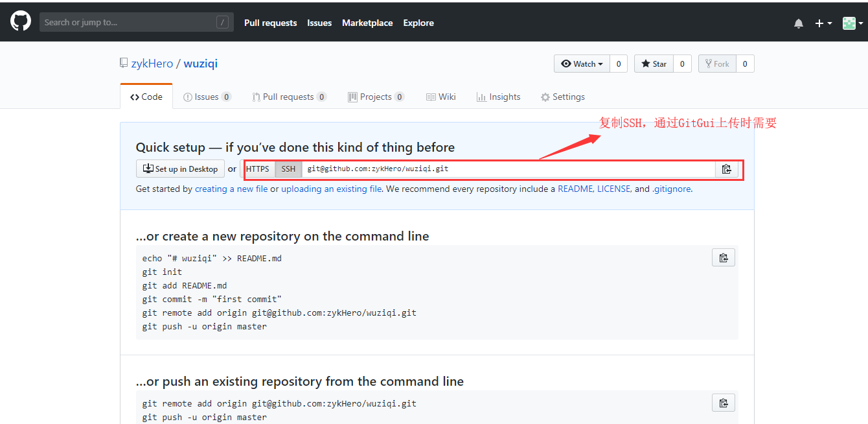This screenshot has width=868, height=424.
Task: Open the Watch dropdown button
Action: click(582, 64)
